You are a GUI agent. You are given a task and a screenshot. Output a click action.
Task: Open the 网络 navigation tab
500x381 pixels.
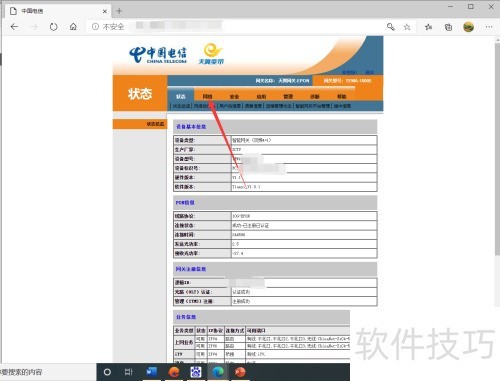coord(207,96)
